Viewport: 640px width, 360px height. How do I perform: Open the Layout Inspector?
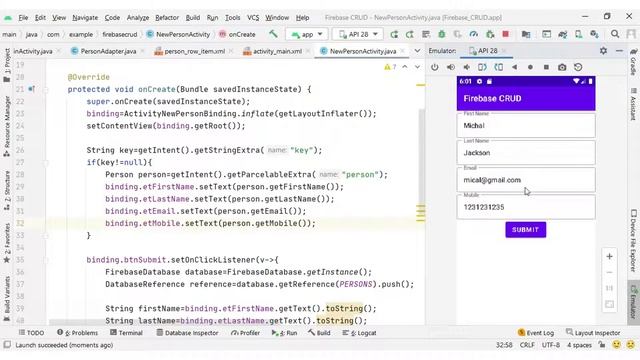pos(593,333)
